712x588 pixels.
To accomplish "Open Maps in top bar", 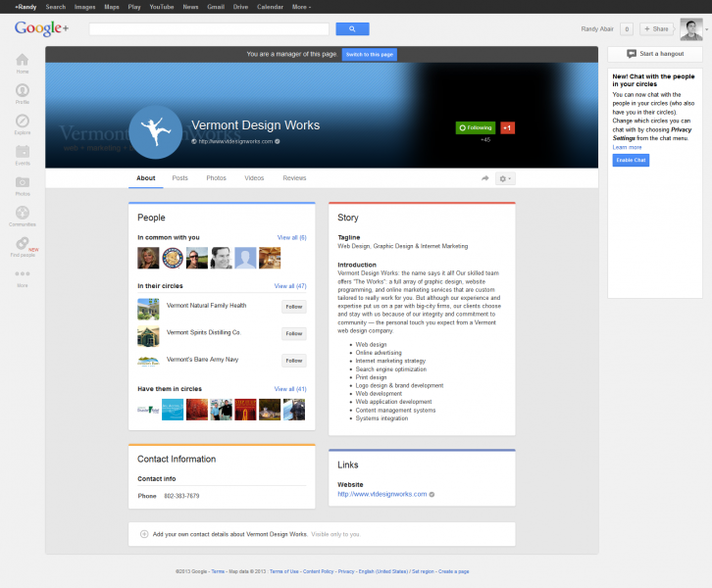I will 112,7.
